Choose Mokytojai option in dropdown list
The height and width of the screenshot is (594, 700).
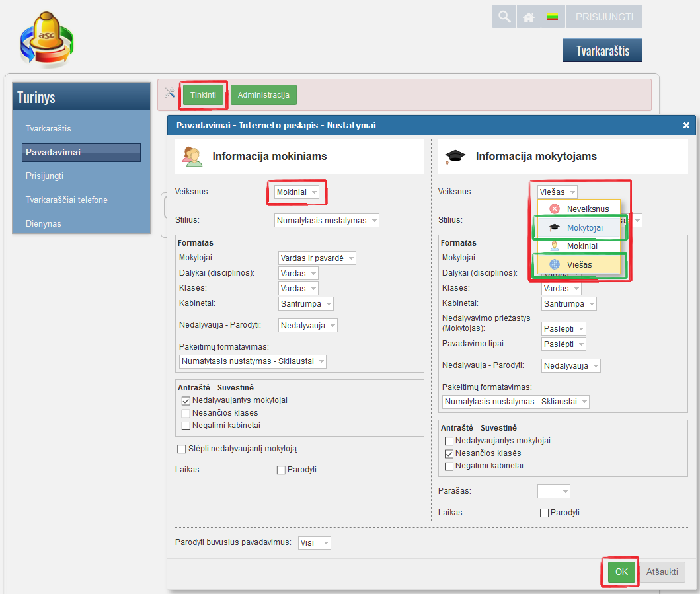(579, 227)
